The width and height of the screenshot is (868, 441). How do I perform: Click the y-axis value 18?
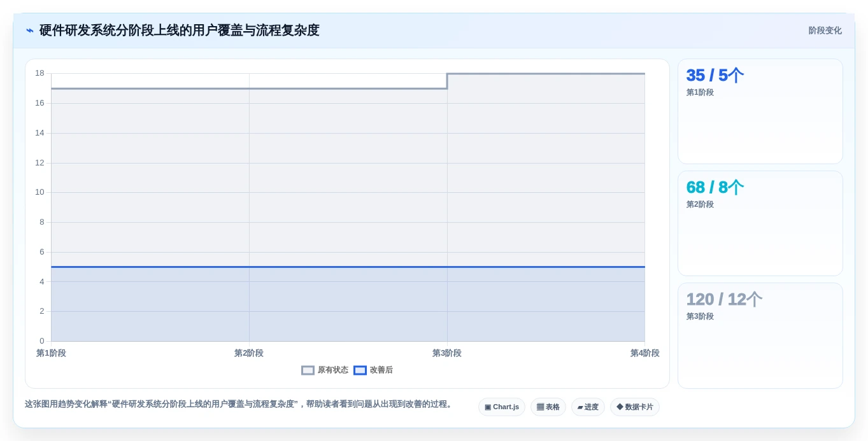point(39,73)
